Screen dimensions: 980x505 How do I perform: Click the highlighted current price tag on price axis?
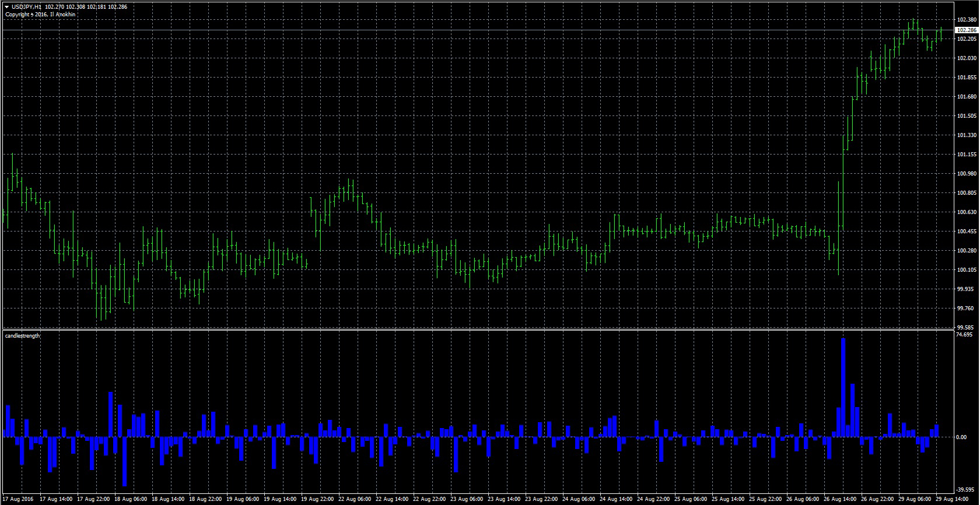967,30
